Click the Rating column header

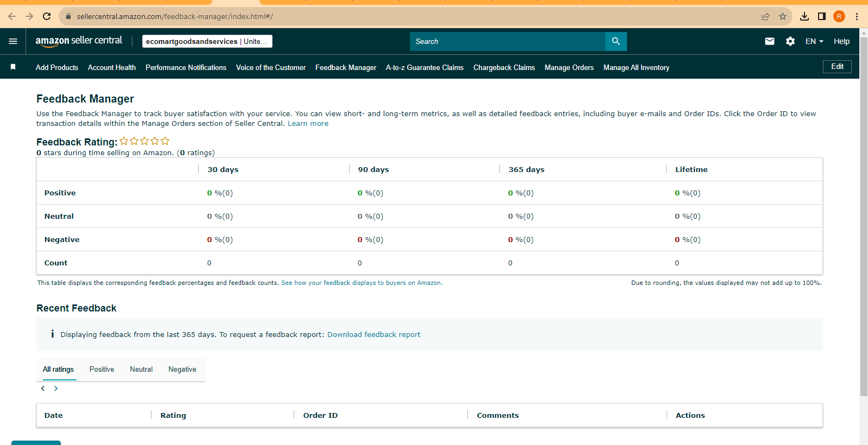173,415
